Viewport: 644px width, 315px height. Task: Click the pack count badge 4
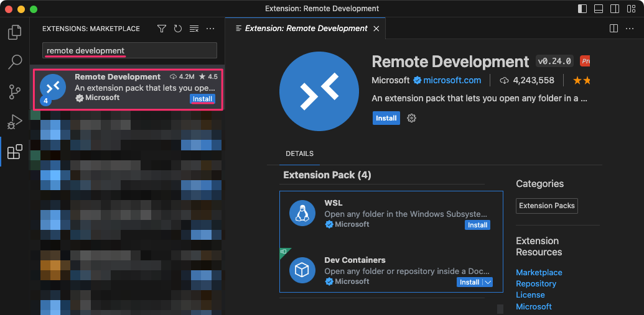click(x=45, y=101)
